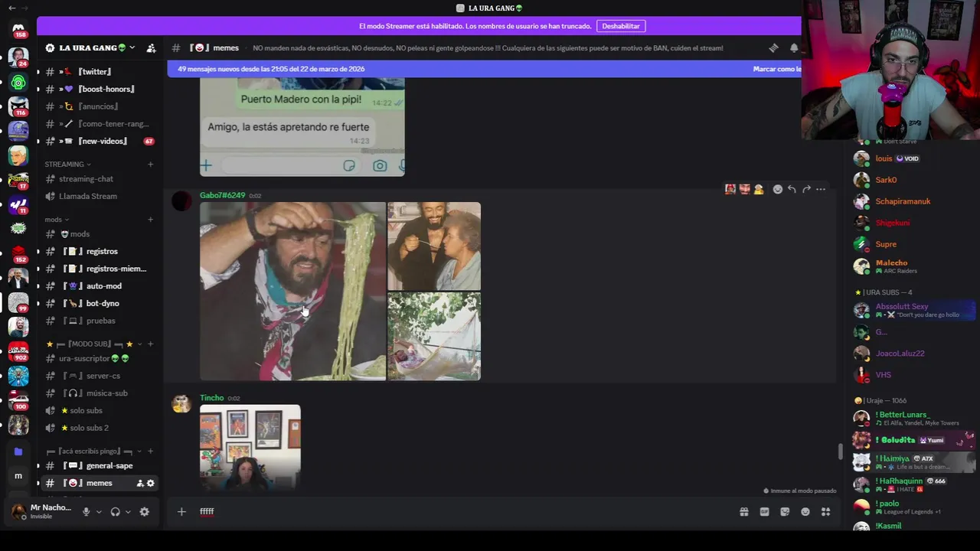Open server icon with 152 badge

pyautogui.click(x=18, y=253)
